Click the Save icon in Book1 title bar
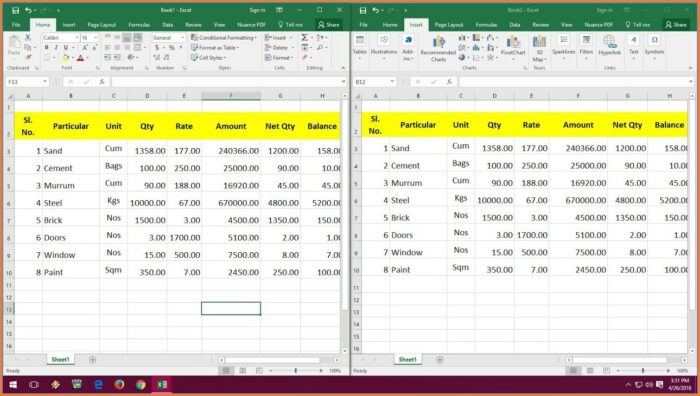 tap(16, 10)
